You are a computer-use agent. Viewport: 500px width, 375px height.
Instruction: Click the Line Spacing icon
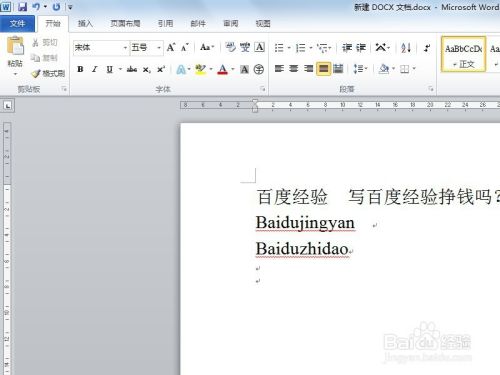360,69
